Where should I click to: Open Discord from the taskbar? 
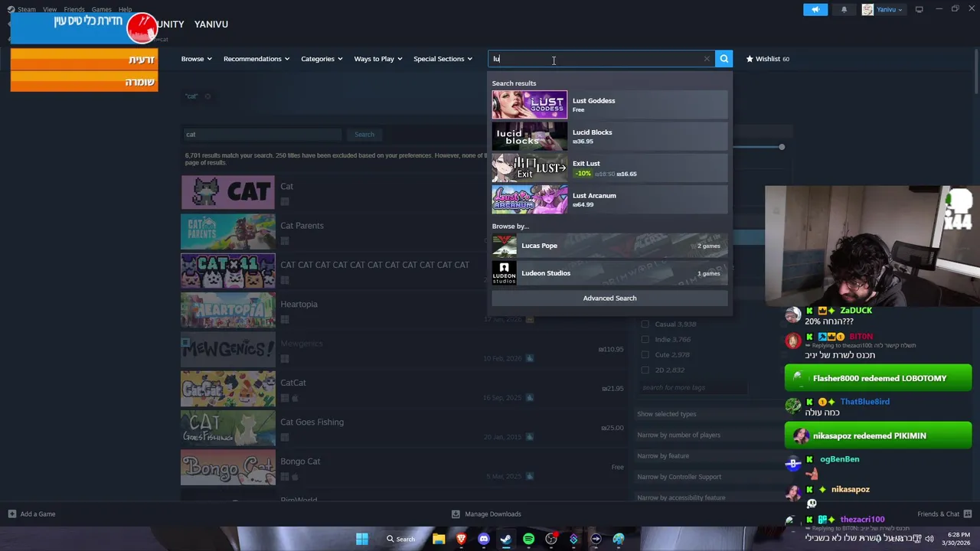(x=483, y=539)
